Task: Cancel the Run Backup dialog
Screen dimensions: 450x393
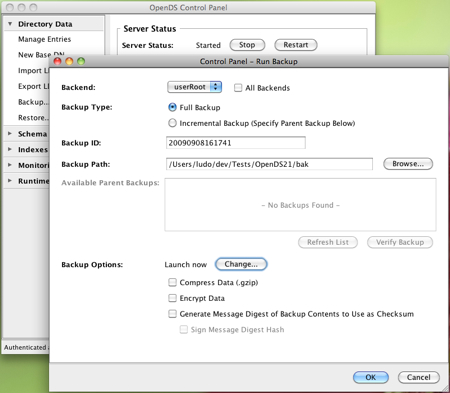Action: coord(419,377)
